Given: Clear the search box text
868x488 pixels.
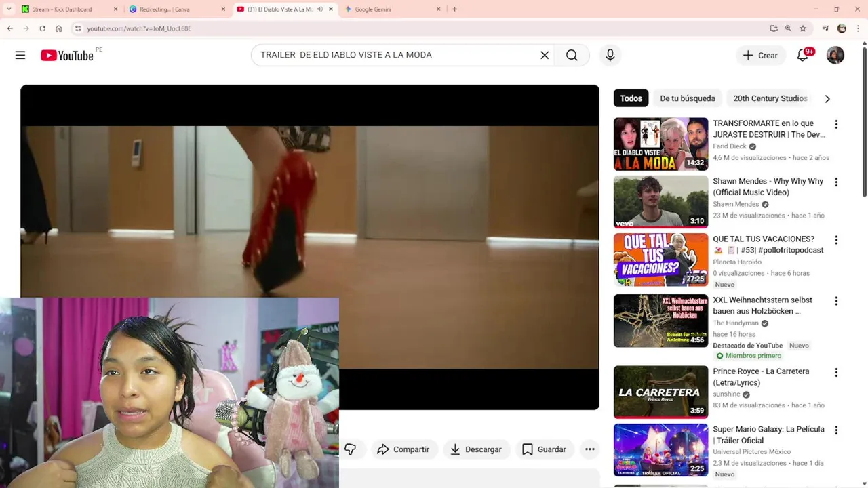Looking at the screenshot, I should (545, 56).
